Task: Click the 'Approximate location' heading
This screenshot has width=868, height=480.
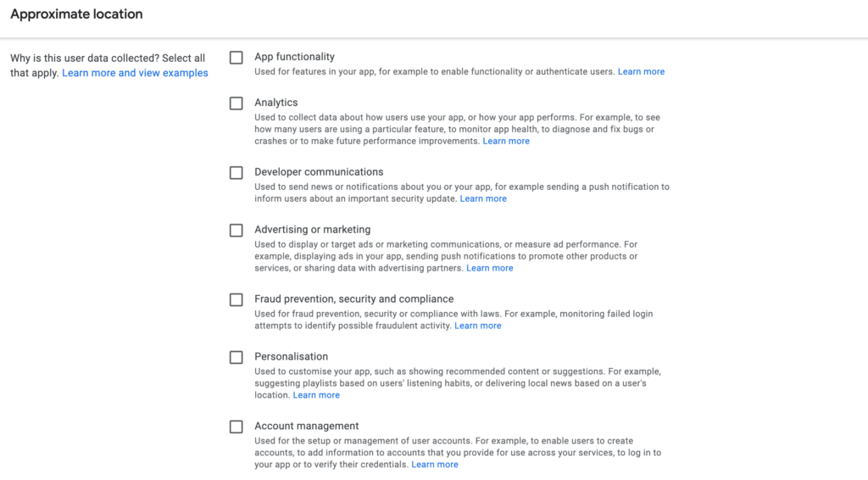Action: pos(76,14)
